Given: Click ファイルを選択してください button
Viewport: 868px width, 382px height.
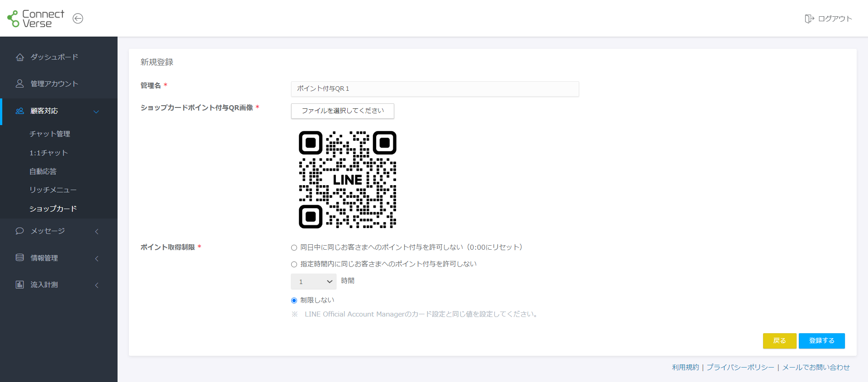Looking at the screenshot, I should [x=343, y=111].
